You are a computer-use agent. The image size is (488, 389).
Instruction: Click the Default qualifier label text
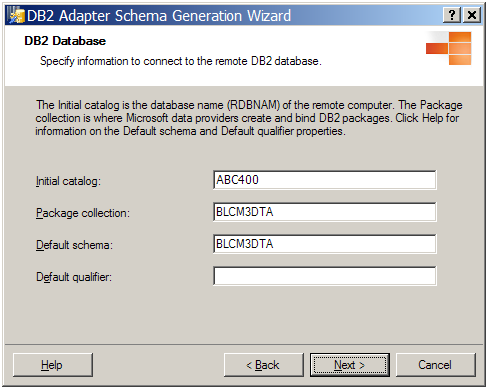74,277
